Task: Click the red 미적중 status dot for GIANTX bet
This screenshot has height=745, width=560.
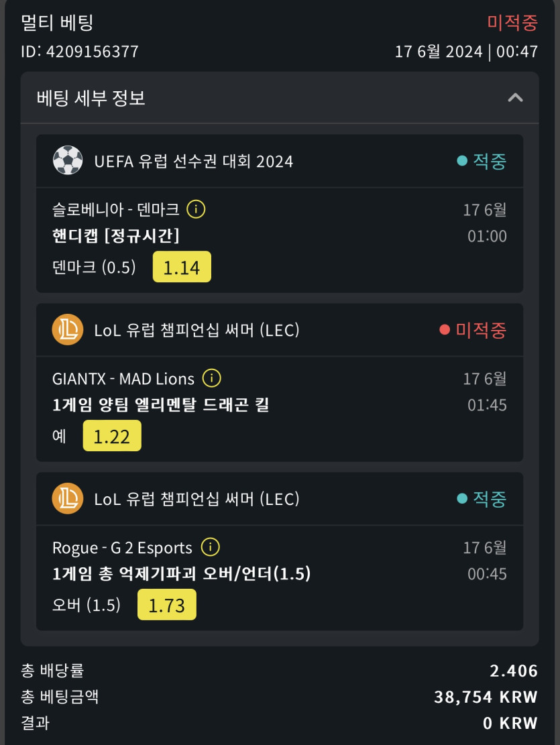Action: tap(445, 330)
